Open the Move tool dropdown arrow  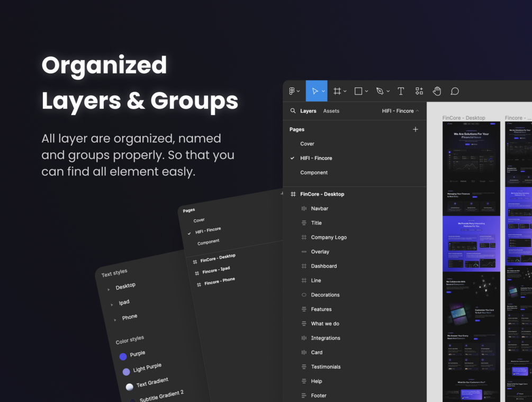pyautogui.click(x=323, y=91)
